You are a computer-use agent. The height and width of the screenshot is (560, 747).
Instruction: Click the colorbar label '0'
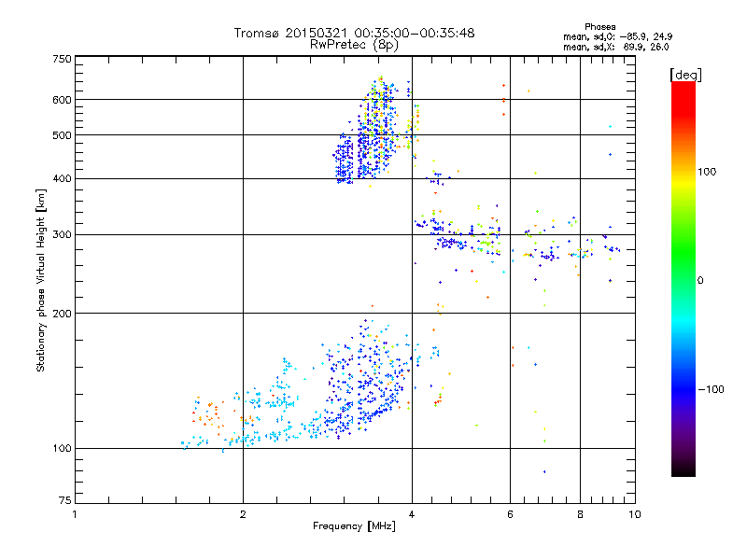click(699, 280)
